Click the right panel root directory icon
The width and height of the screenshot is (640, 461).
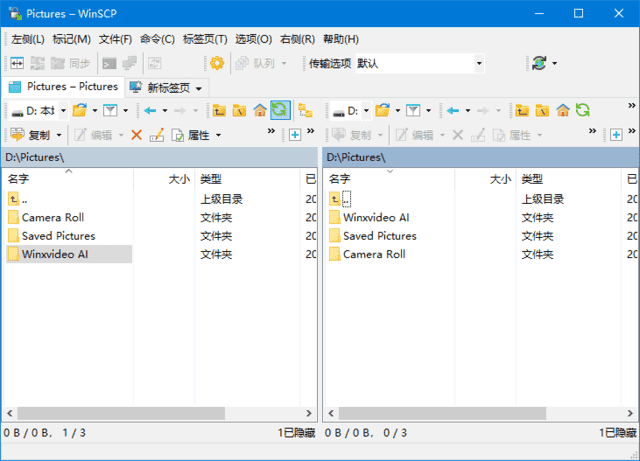(x=542, y=111)
